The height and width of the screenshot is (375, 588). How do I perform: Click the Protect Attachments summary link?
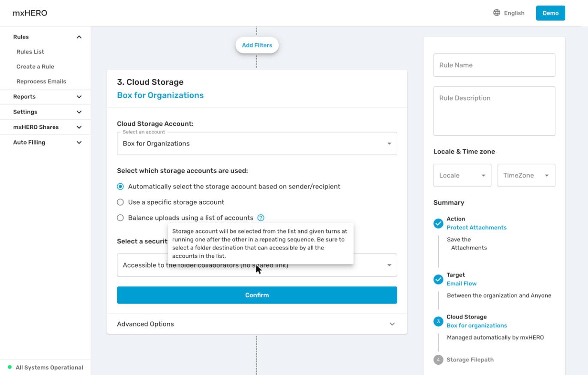click(x=477, y=228)
